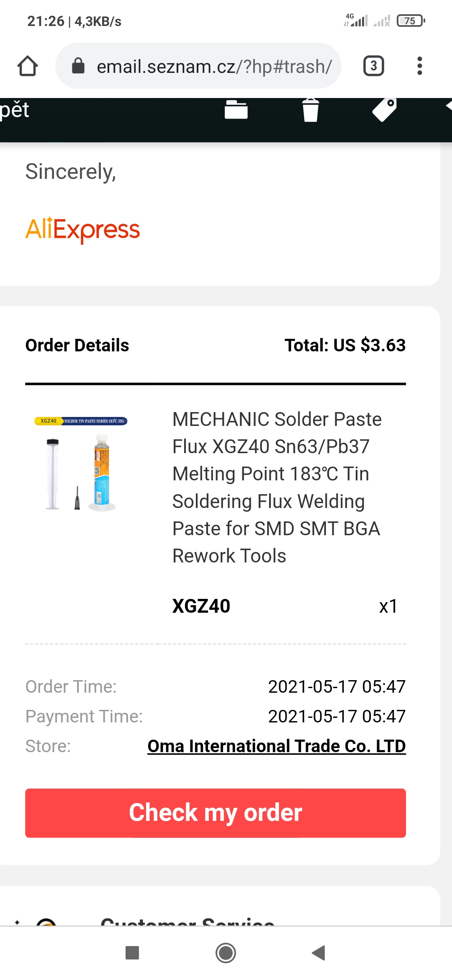Tap the browser home icon
The height and width of the screenshot is (980, 452).
(x=28, y=66)
